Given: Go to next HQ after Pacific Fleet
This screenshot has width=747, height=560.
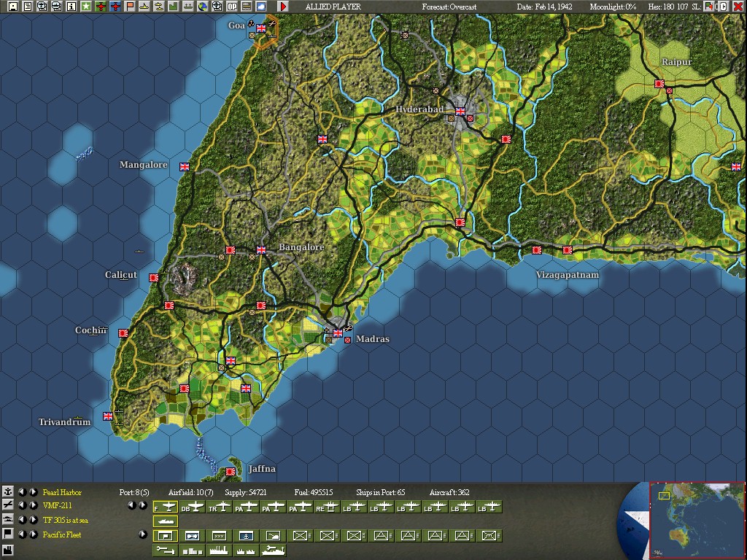Looking at the screenshot, I should click(34, 534).
